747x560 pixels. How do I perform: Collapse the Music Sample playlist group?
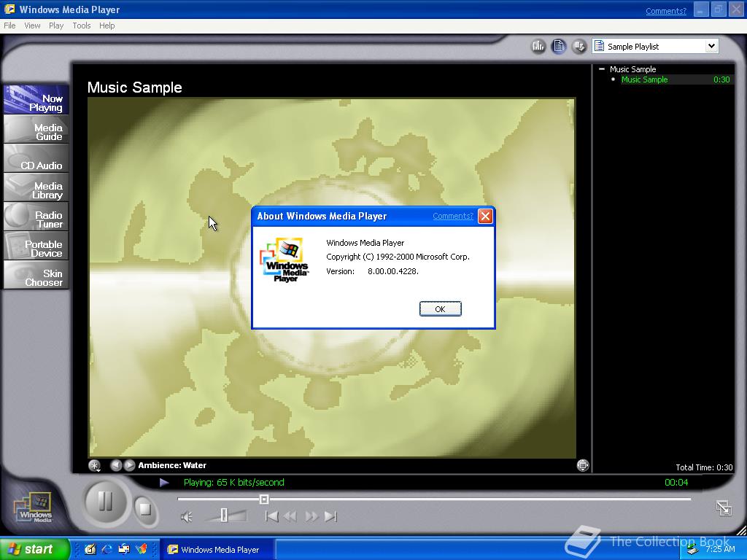point(602,69)
